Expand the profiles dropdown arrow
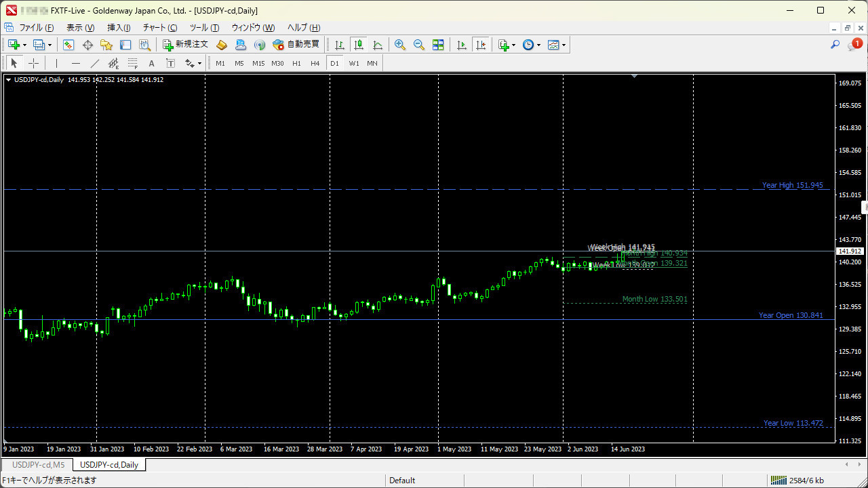 [x=50, y=45]
